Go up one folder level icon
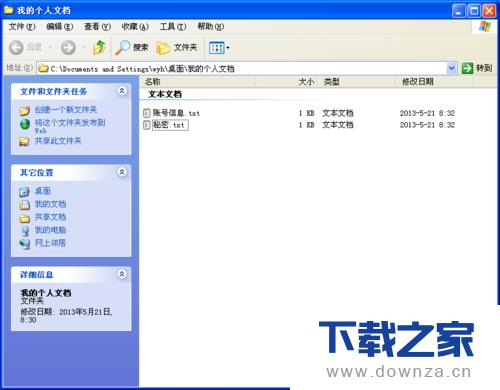The image size is (500, 390). (99, 48)
